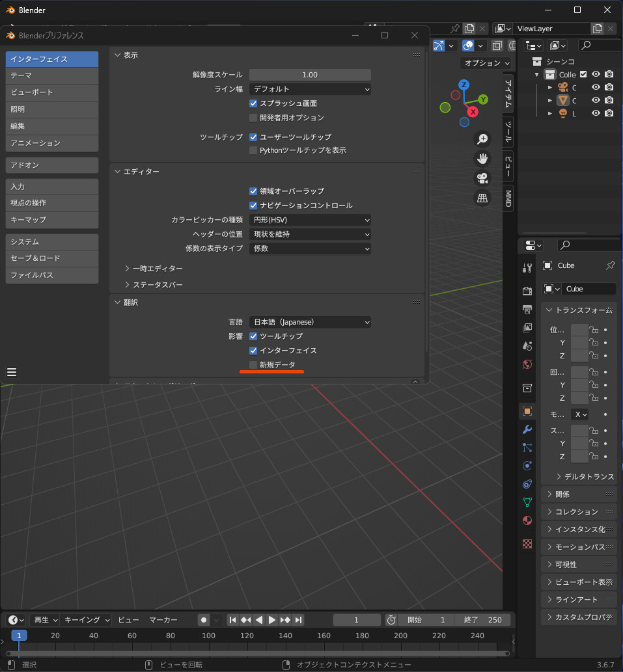The width and height of the screenshot is (623, 672).
Task: Click the current frame number field
Action: click(x=357, y=620)
